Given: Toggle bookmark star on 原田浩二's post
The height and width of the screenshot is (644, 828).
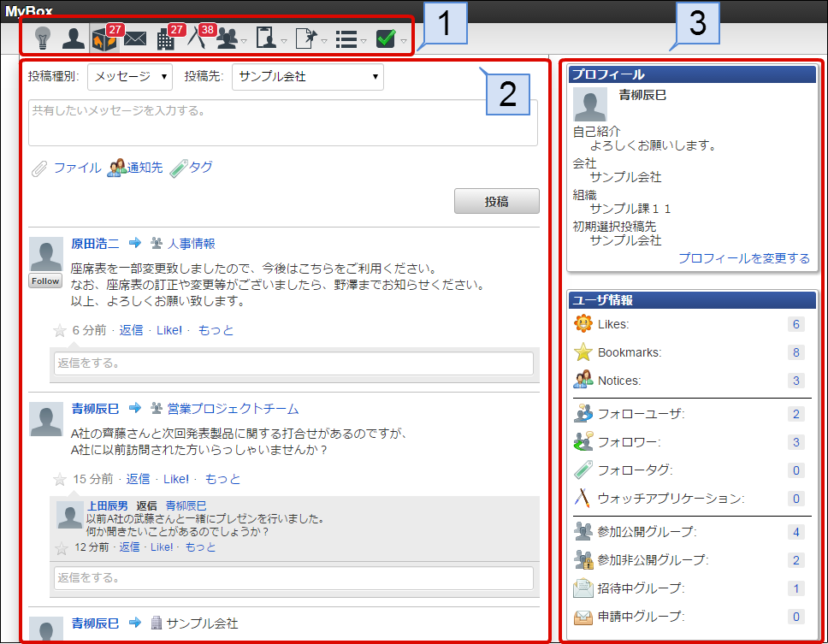Looking at the screenshot, I should (x=60, y=331).
